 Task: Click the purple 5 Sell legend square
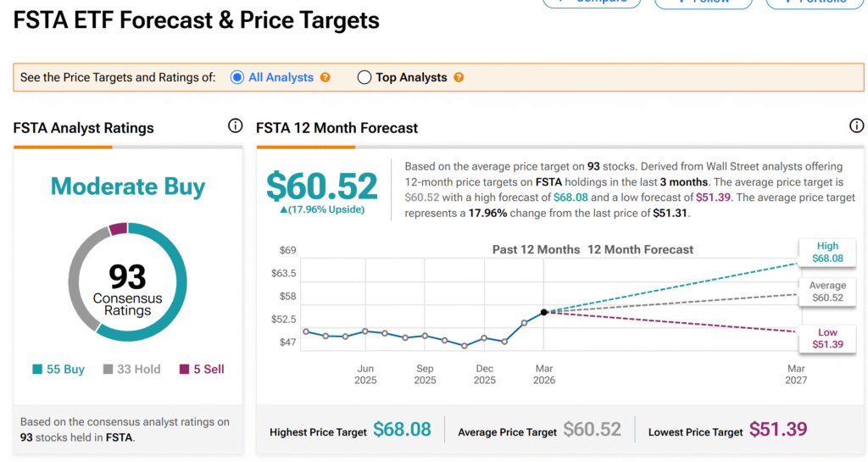coord(185,370)
